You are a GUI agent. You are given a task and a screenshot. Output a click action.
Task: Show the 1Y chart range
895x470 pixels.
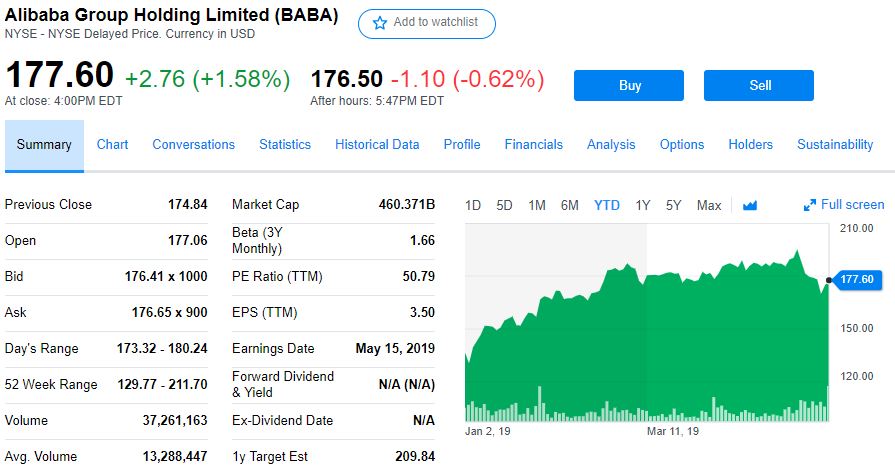click(643, 205)
